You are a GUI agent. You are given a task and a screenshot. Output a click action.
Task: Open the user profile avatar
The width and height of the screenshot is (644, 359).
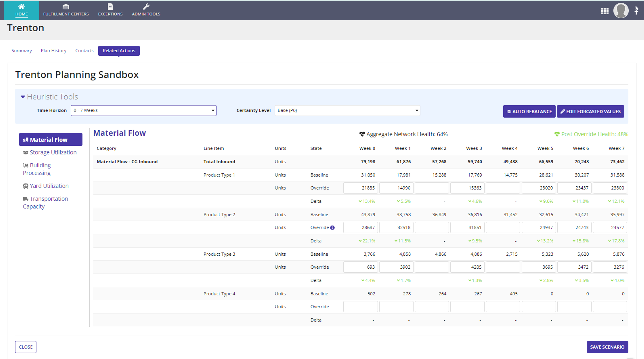(621, 11)
